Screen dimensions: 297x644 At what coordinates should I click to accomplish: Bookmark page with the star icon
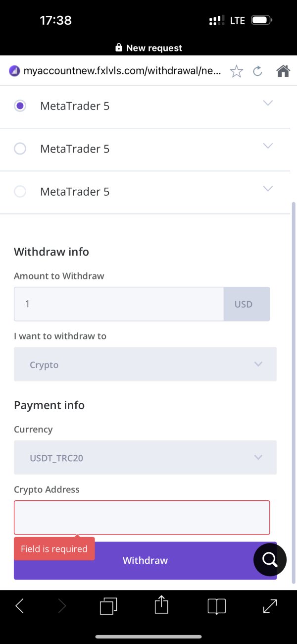(237, 71)
